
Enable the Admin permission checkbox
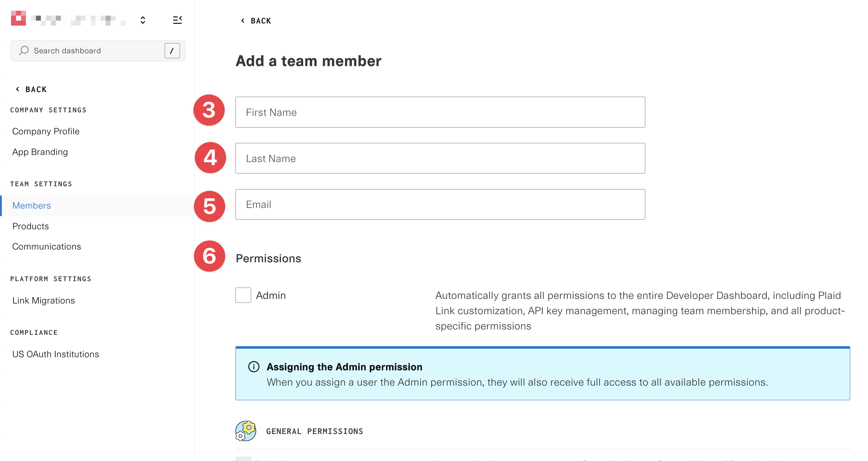(243, 295)
